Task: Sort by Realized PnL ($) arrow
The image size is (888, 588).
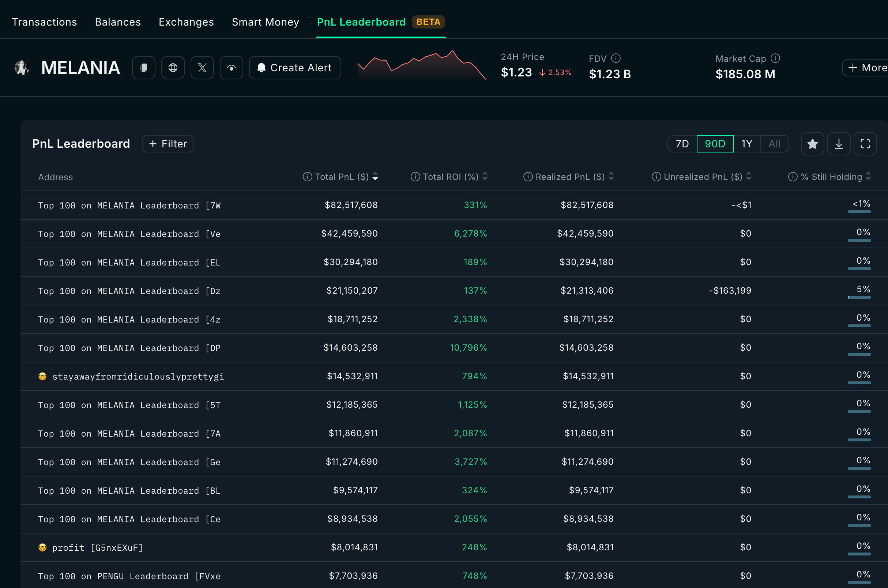Action: pos(611,176)
